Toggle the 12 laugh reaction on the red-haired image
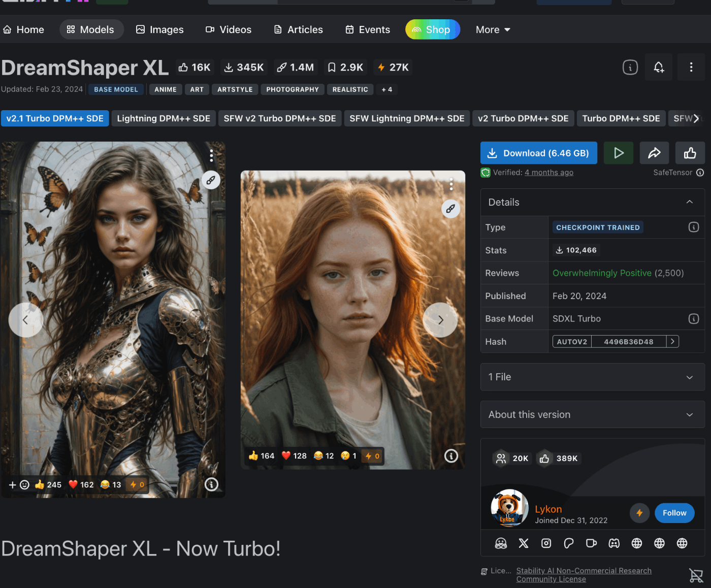Image resolution: width=711 pixels, height=588 pixels. 324,455
